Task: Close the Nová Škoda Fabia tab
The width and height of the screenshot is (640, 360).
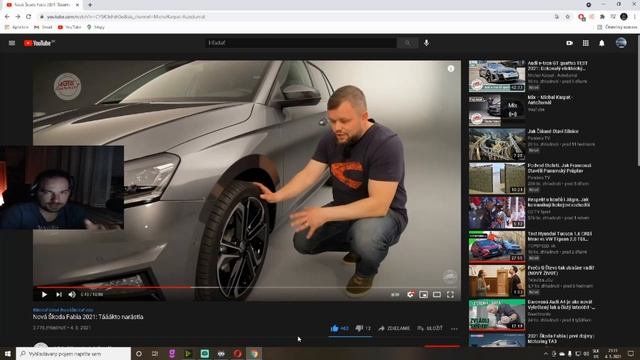Action: (77, 5)
